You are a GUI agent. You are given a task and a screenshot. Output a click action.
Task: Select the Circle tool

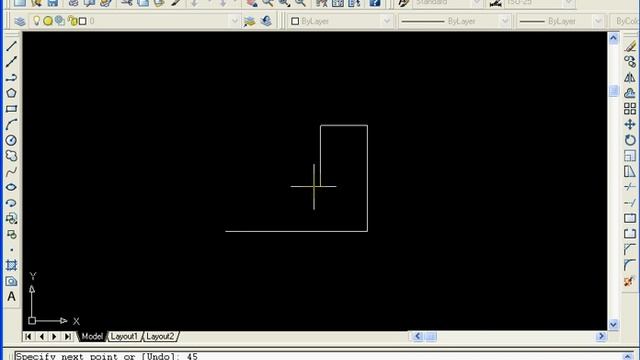pyautogui.click(x=11, y=140)
